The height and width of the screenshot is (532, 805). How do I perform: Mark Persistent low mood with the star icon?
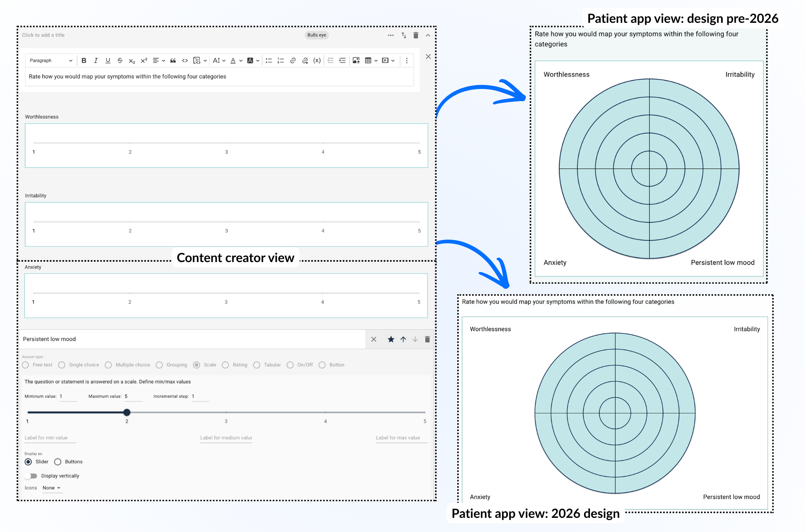point(391,339)
